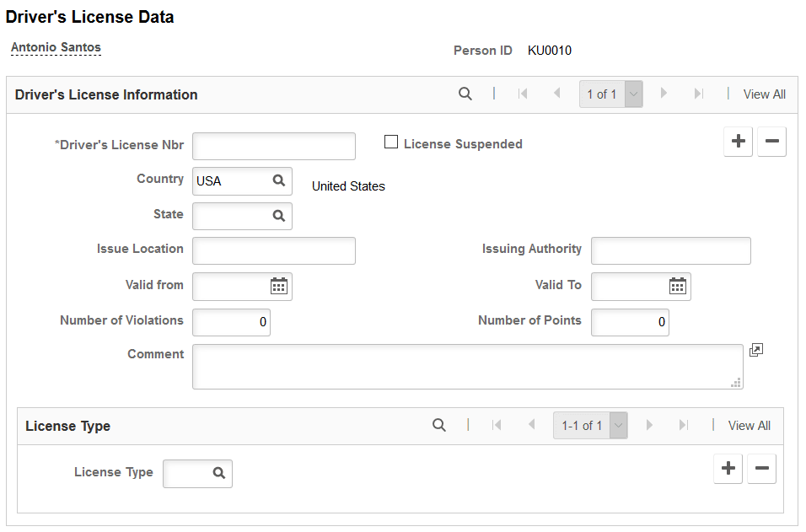This screenshot has width=806, height=532.
Task: Open the Country lookup magnifier
Action: click(278, 180)
